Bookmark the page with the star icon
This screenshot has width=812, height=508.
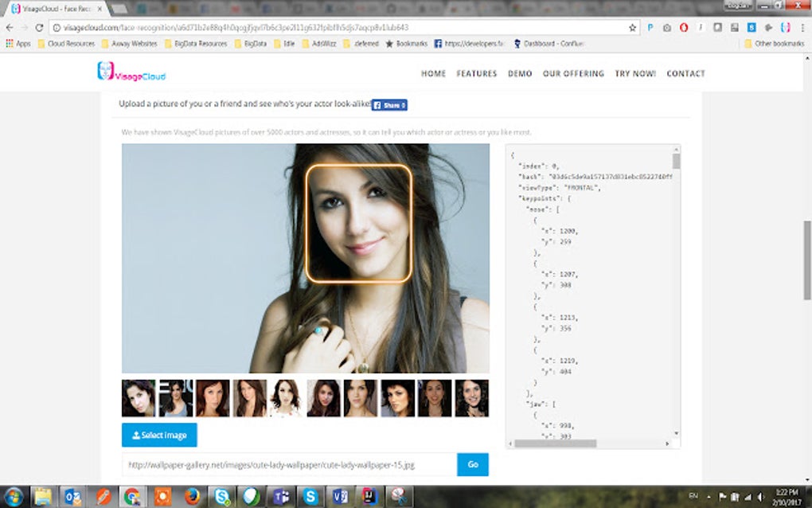click(633, 26)
